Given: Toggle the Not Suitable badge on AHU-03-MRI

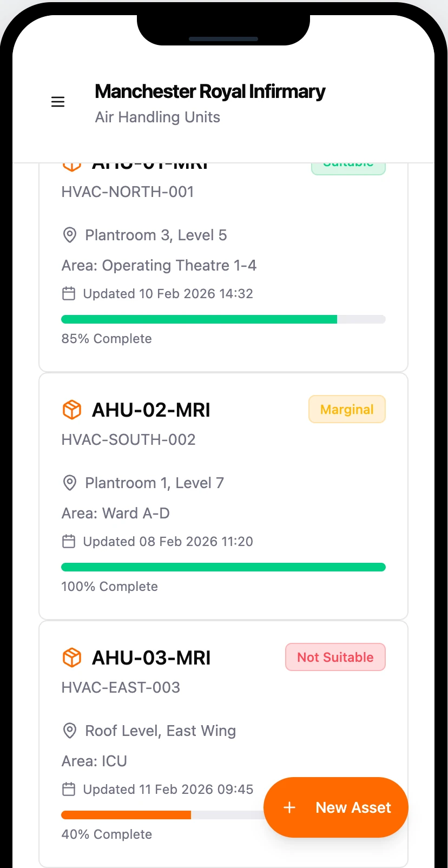Looking at the screenshot, I should pos(335,657).
